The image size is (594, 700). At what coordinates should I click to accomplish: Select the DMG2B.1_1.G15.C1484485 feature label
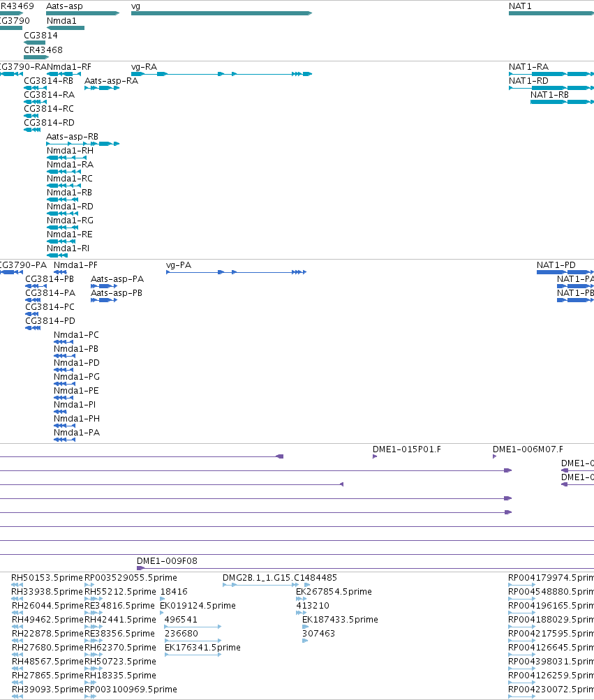coord(280,578)
